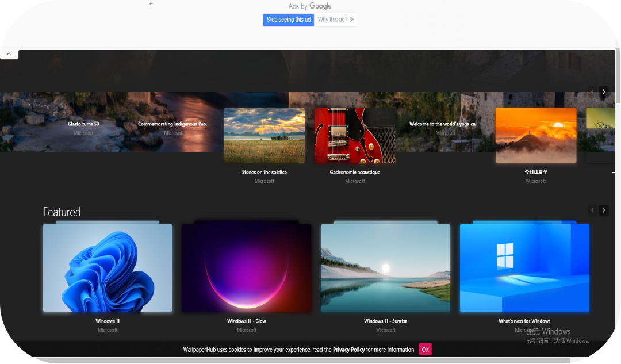Open the What's next for Windows thumbnail
Image resolution: width=621 pixels, height=364 pixels.
(524, 268)
